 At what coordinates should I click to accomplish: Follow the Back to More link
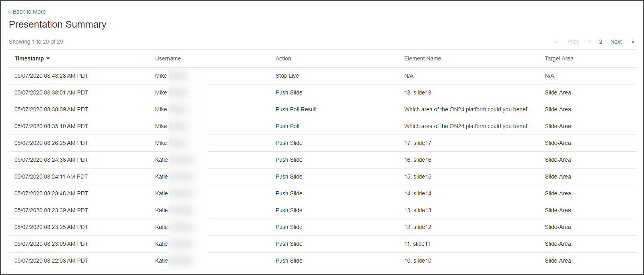pyautogui.click(x=29, y=12)
